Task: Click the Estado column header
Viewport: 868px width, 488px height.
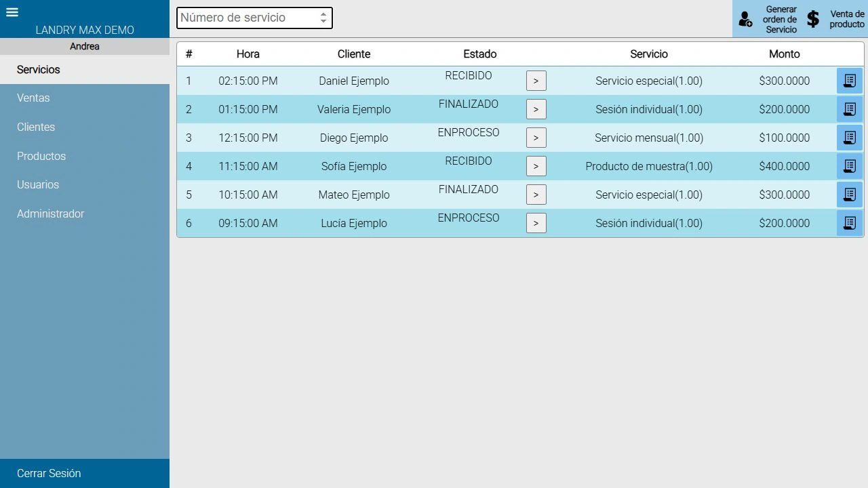Action: point(480,54)
